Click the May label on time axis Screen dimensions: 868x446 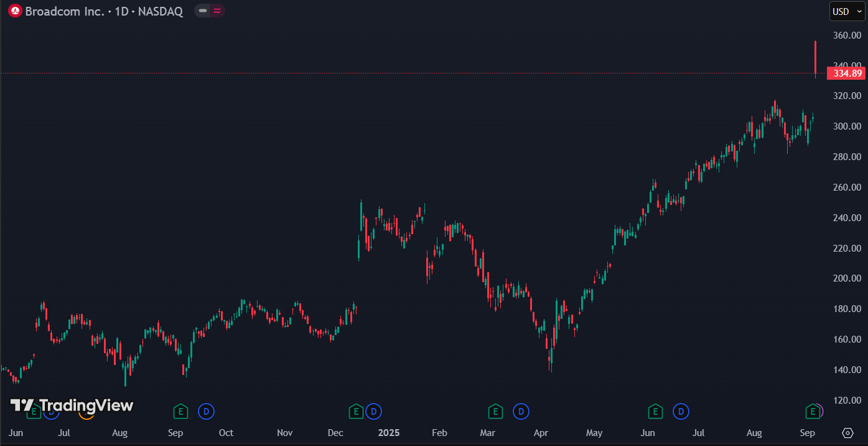[x=594, y=433]
